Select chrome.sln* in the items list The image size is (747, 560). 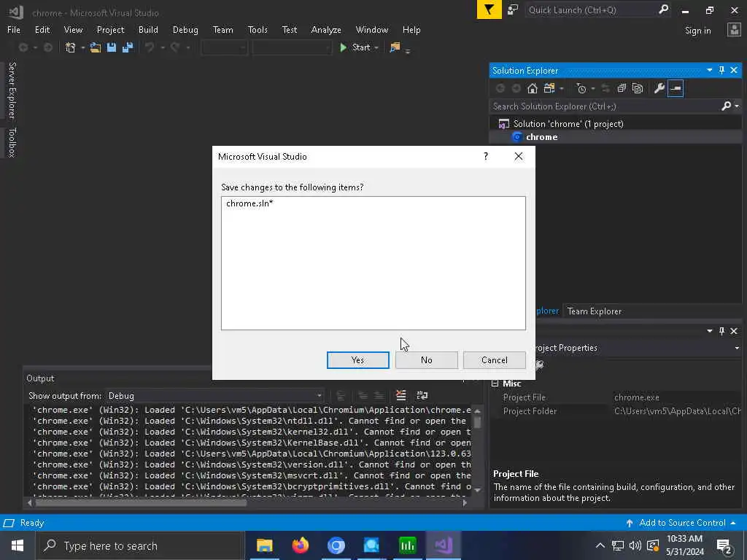249,203
